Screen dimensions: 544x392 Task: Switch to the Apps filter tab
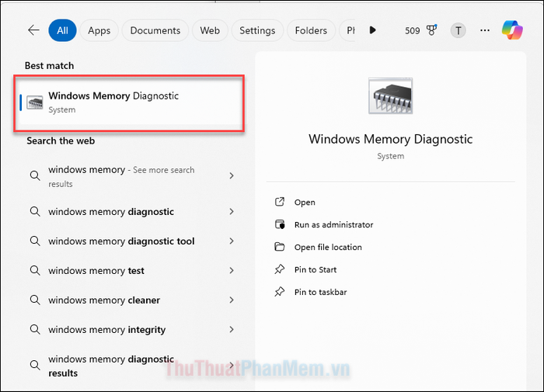pos(99,30)
